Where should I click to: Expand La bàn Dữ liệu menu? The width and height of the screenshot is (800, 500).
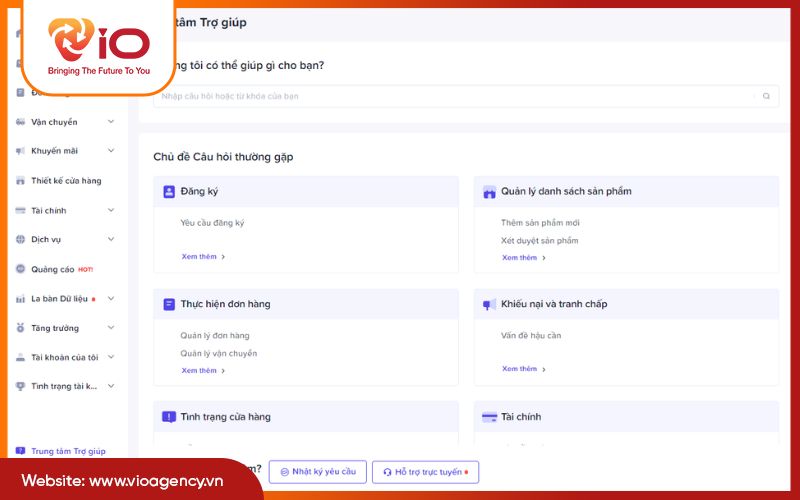(x=110, y=299)
